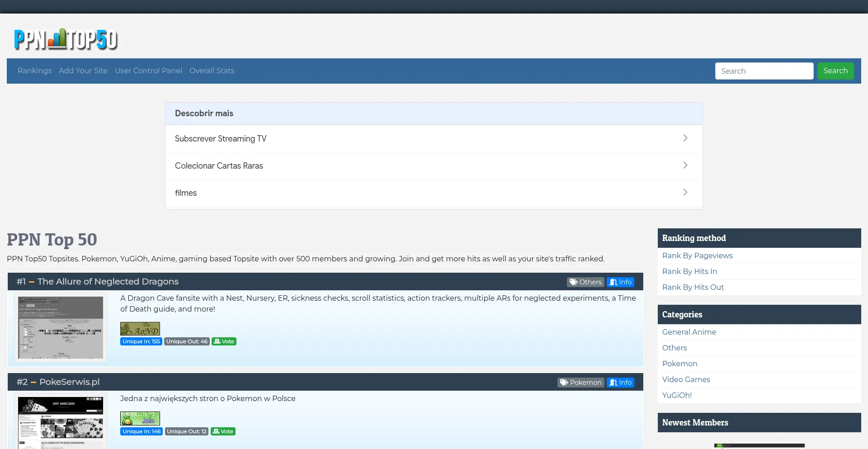This screenshot has width=868, height=449.
Task: Open Video Games category
Action: pyautogui.click(x=686, y=379)
